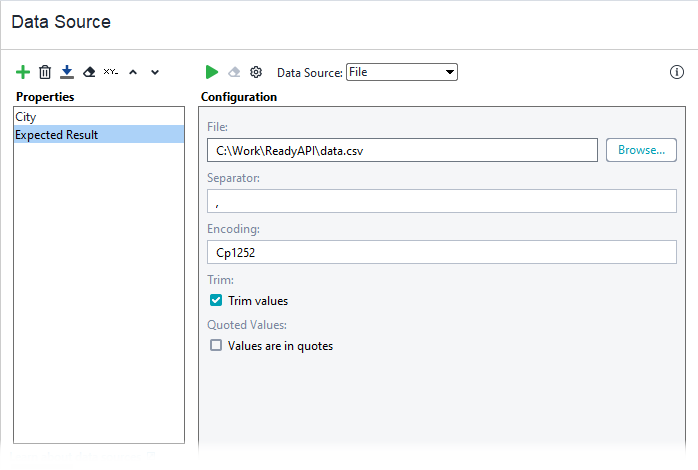Screen dimensions: 698x470
Task: Click the Encoding input field
Action: (x=442, y=252)
